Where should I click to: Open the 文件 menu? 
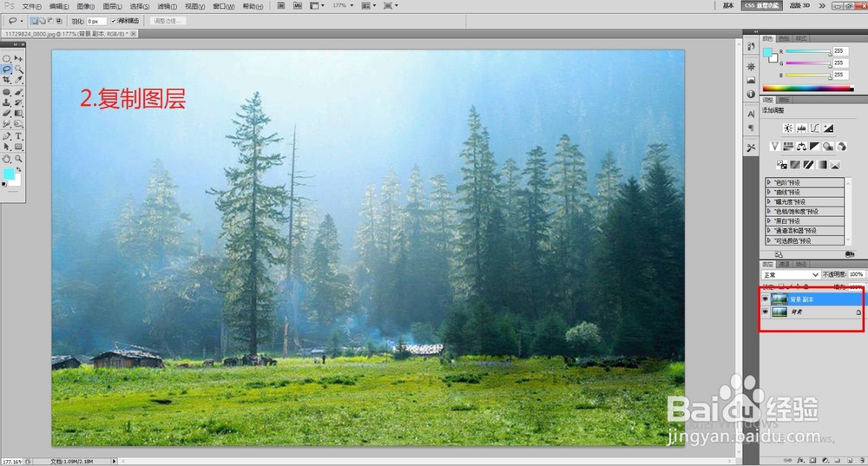(x=31, y=6)
